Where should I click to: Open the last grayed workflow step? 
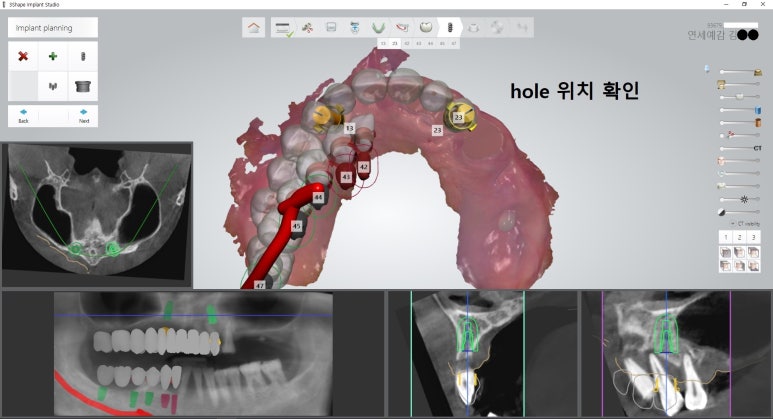[x=522, y=28]
